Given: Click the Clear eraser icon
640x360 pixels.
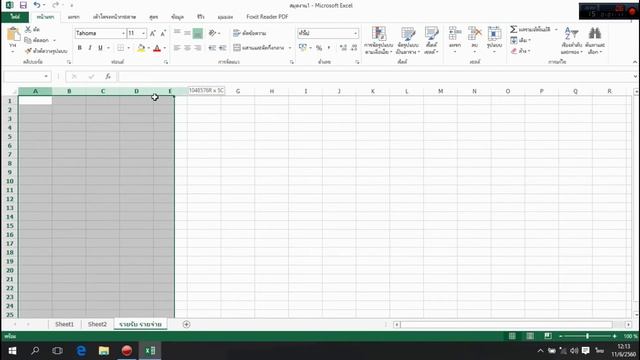Looking at the screenshot, I should [514, 51].
